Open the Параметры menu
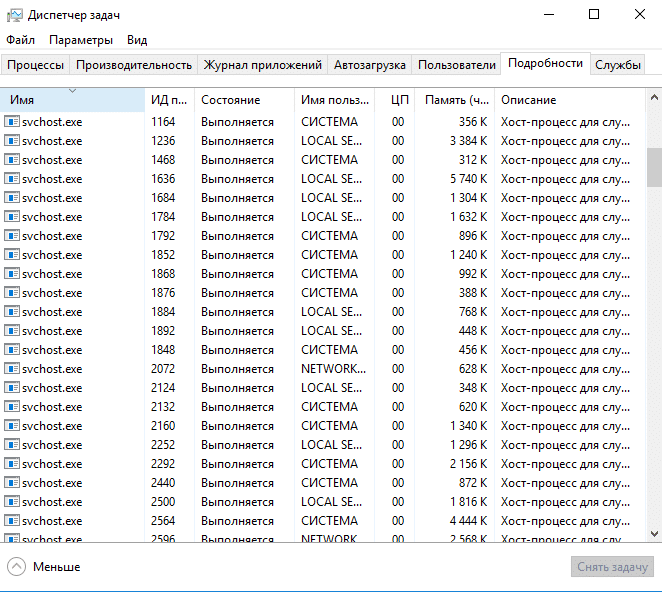 [x=81, y=40]
